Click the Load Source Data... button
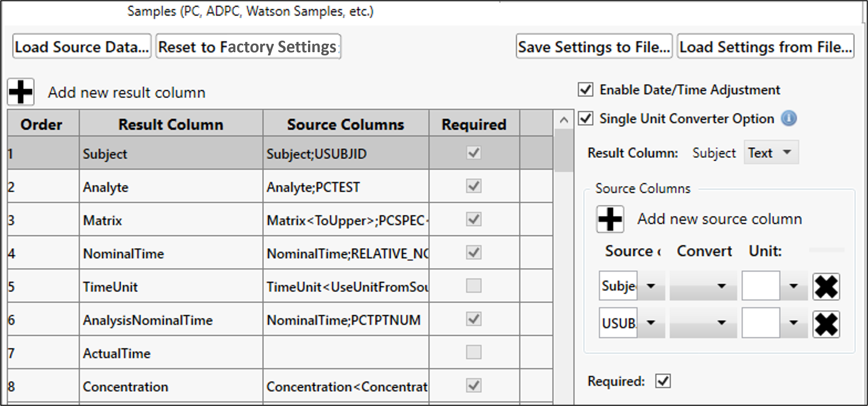 [82, 46]
